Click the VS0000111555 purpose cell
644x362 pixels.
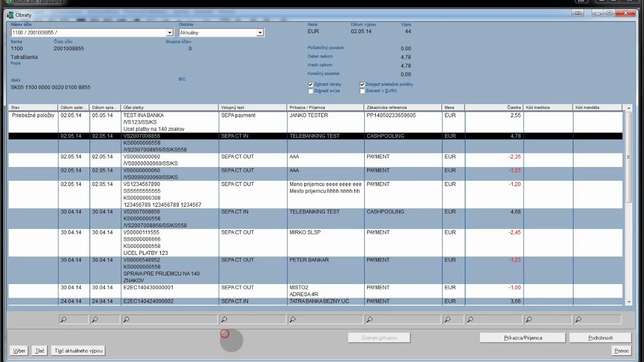point(141,233)
